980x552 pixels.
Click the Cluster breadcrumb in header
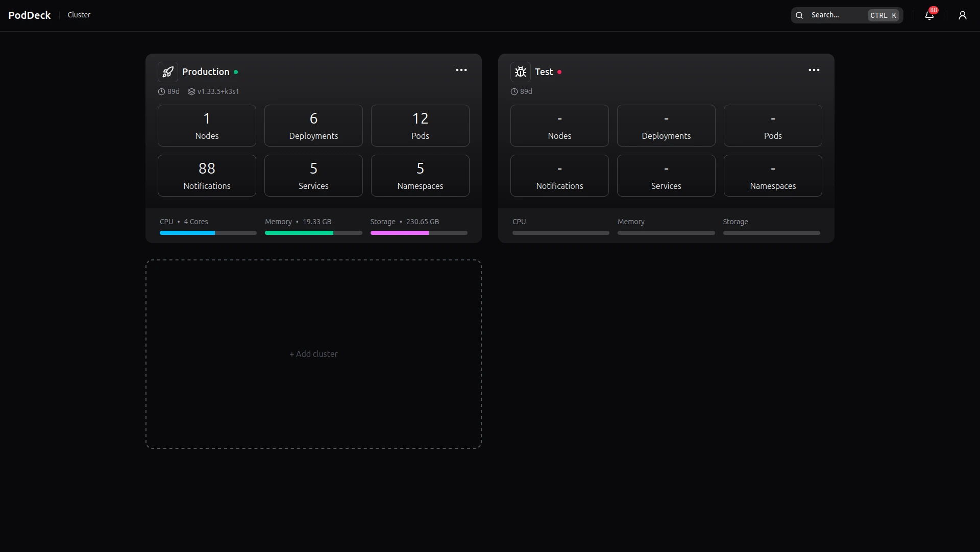click(79, 15)
